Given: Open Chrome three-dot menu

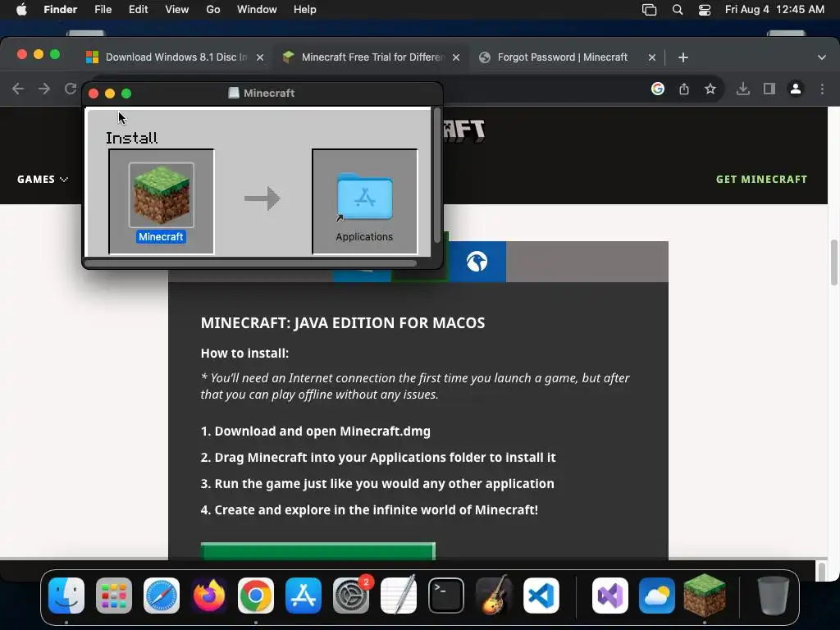Looking at the screenshot, I should coord(822,89).
